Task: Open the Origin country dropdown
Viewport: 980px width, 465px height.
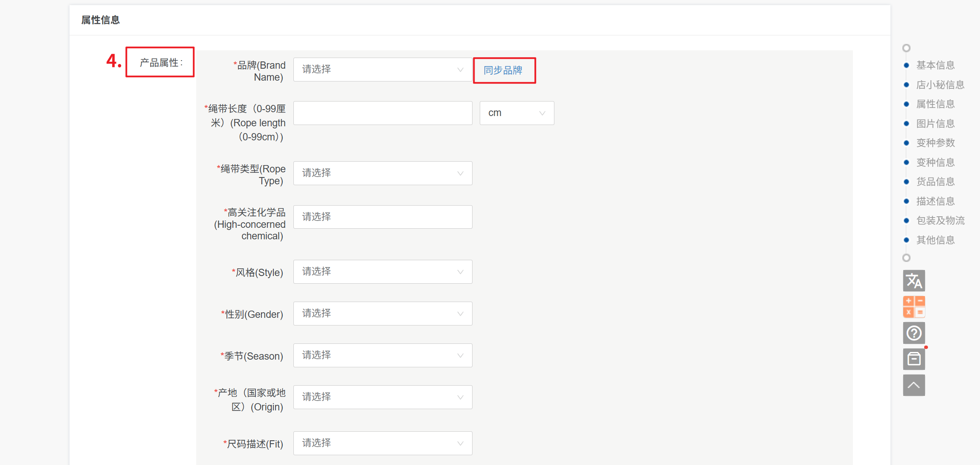Action: coord(383,397)
